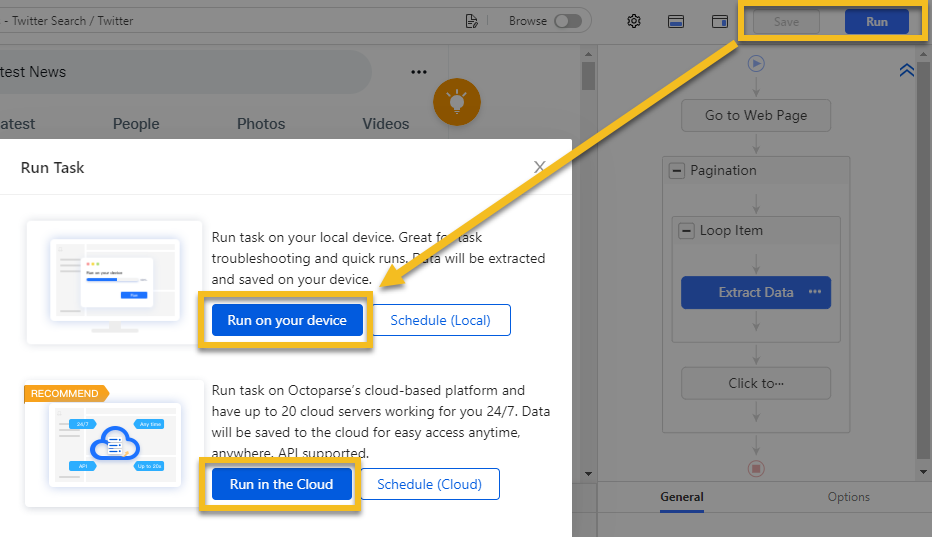This screenshot has height=537, width=932.
Task: Click browser pane scrollbar up arrow
Action: (588, 54)
